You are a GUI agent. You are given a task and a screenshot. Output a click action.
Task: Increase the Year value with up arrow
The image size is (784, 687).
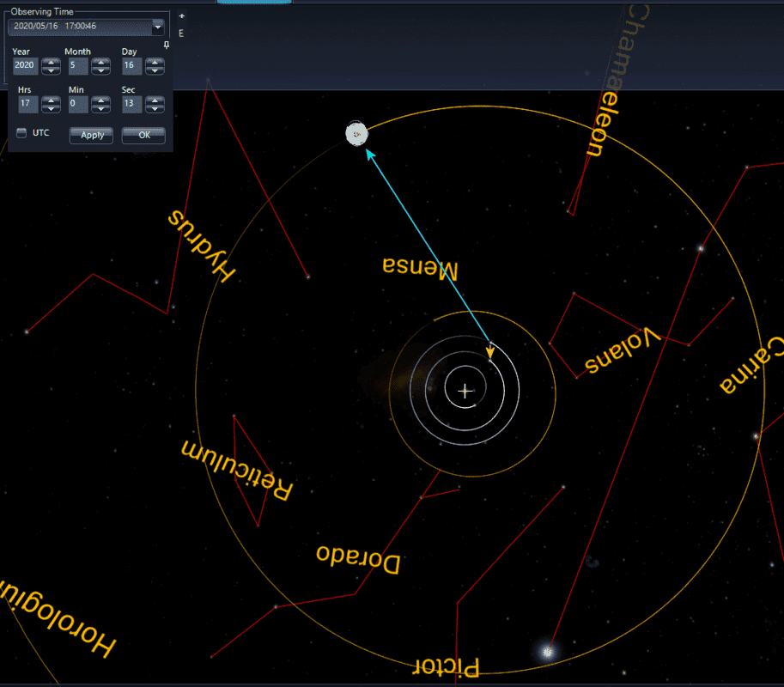point(51,62)
